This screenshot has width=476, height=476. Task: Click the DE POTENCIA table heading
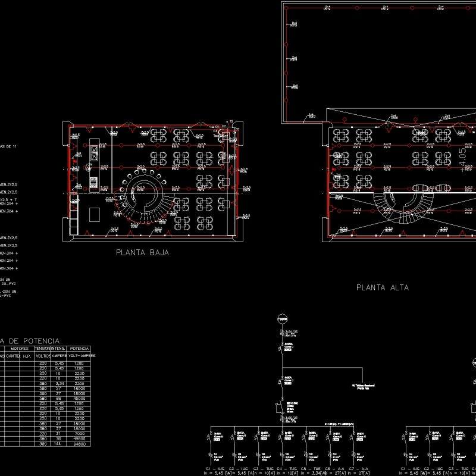pos(30,340)
